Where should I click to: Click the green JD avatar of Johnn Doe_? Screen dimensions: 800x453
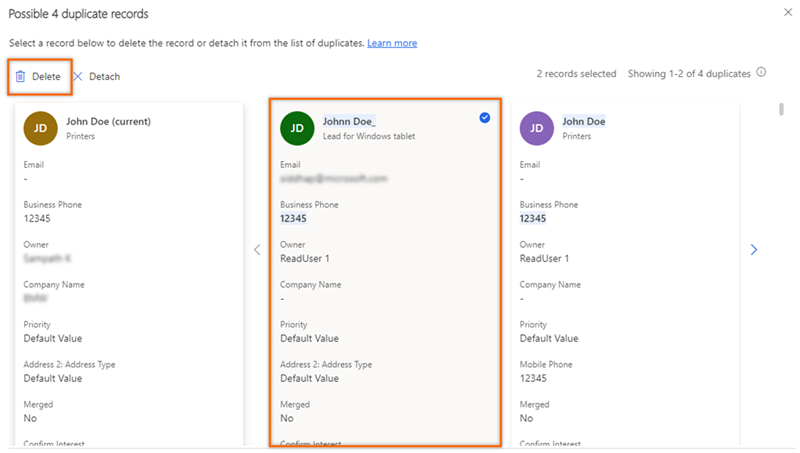point(297,129)
